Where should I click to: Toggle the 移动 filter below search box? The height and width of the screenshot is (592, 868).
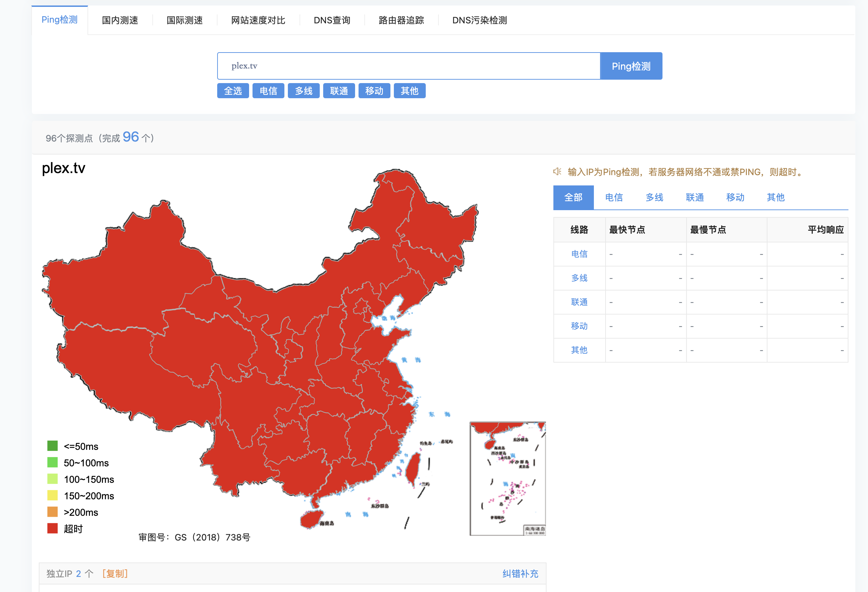pos(374,91)
